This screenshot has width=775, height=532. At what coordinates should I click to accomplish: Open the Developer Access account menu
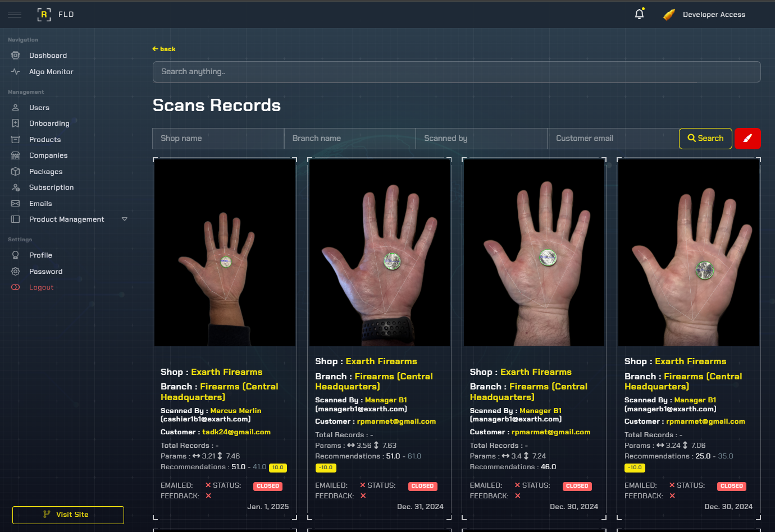pyautogui.click(x=714, y=15)
